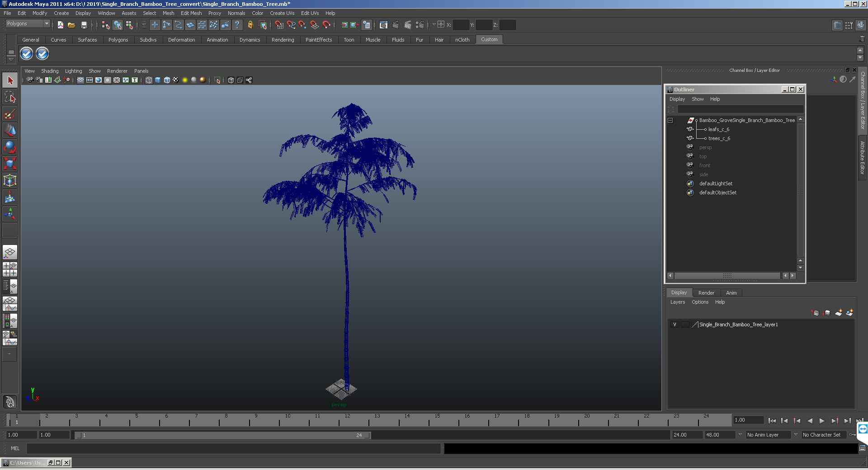
Task: Toggle Make live magnet icon
Action: (x=326, y=25)
